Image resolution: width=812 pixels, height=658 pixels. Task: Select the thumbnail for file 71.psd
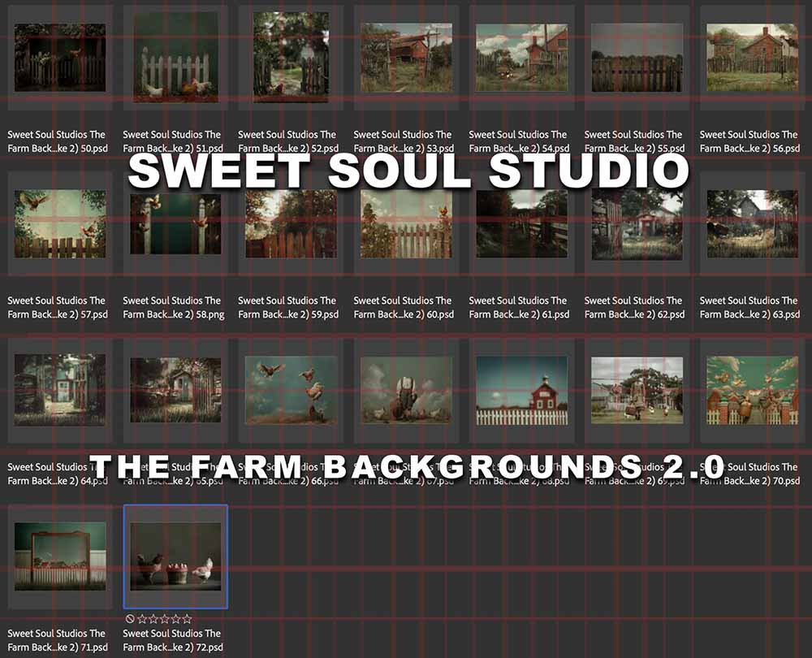tap(60, 556)
